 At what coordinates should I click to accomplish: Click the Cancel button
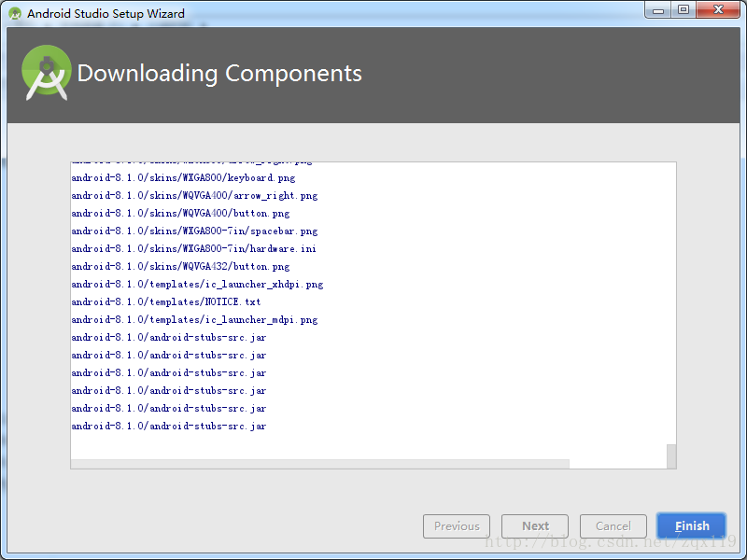[613, 526]
